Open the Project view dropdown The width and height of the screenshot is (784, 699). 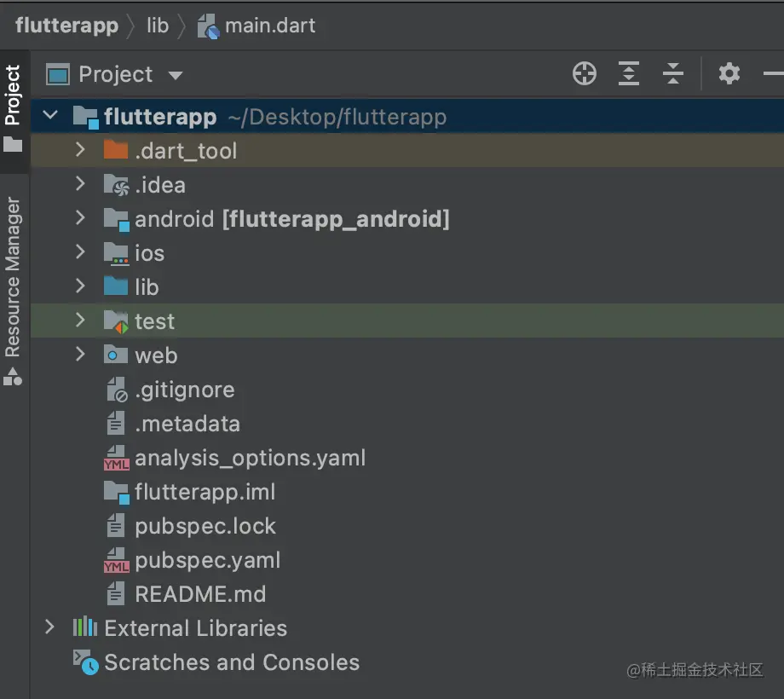(x=176, y=75)
